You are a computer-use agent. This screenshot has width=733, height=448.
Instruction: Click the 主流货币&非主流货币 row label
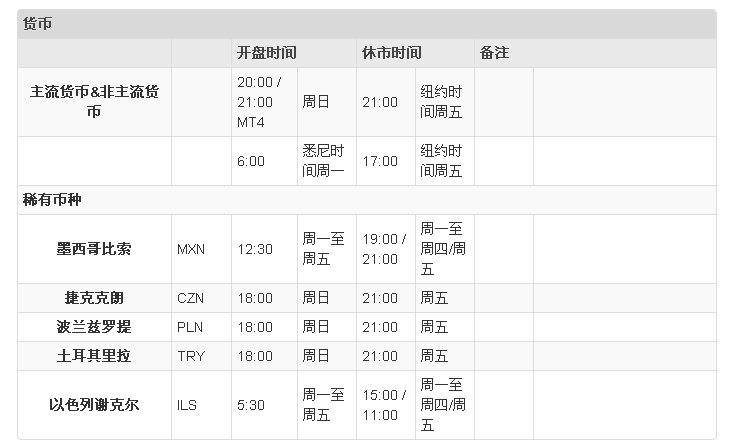[94, 102]
